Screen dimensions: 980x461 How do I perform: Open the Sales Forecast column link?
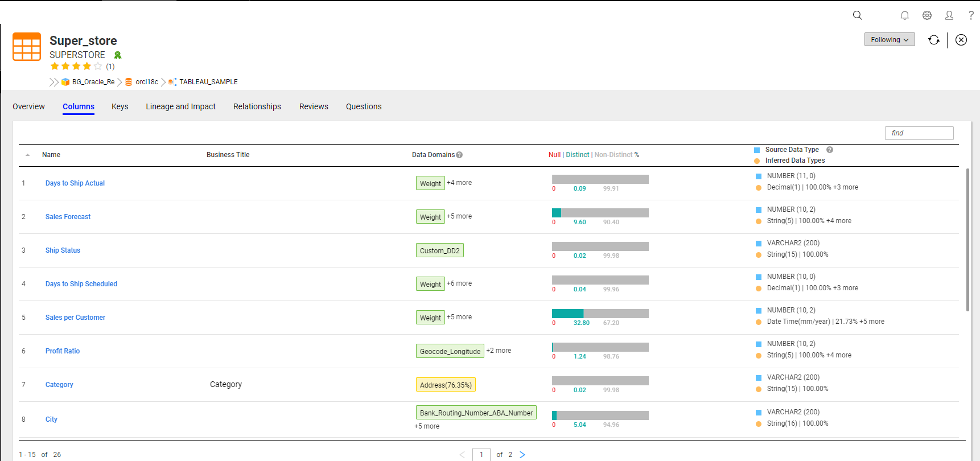(x=68, y=217)
